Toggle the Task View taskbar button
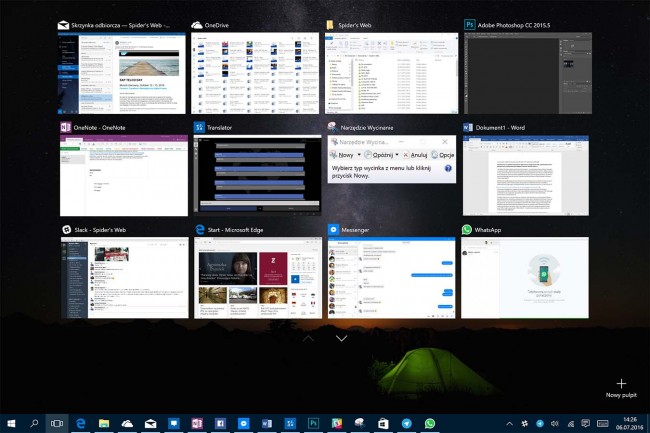This screenshot has height=433, width=650. point(57,423)
